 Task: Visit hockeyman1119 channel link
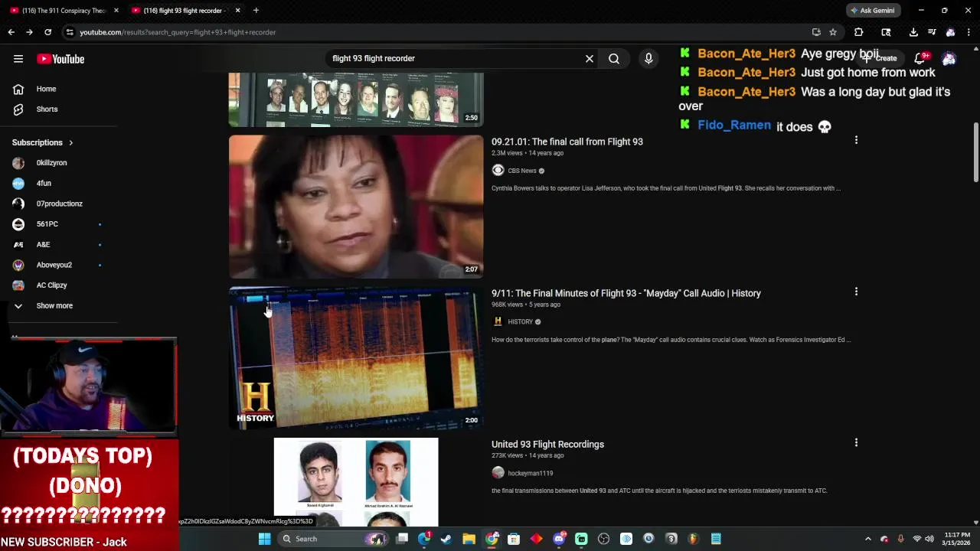[530, 473]
